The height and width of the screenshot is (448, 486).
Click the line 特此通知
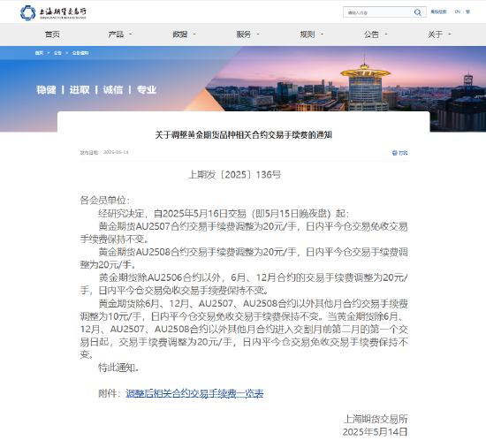point(118,368)
